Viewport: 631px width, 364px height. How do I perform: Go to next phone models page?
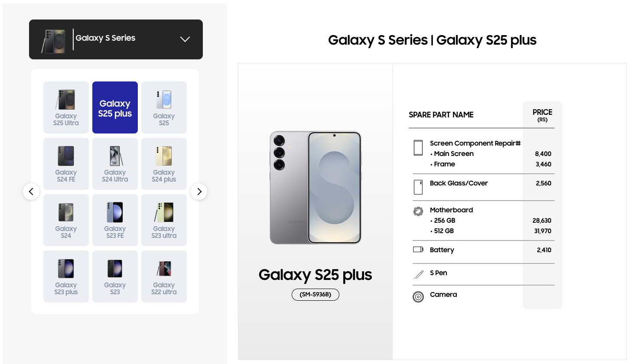pyautogui.click(x=199, y=192)
